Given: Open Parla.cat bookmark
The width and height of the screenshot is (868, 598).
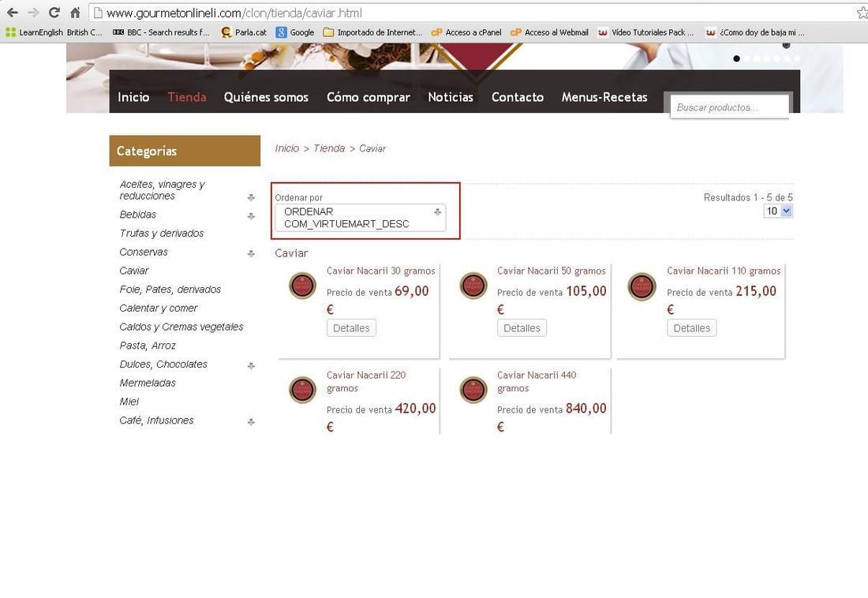Looking at the screenshot, I should (244, 32).
